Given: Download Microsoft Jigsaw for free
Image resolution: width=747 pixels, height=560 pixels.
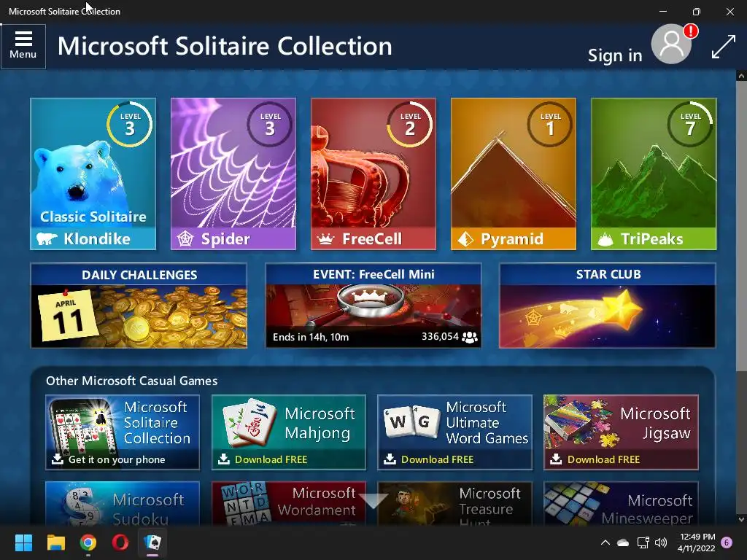Looking at the screenshot, I should (622, 432).
